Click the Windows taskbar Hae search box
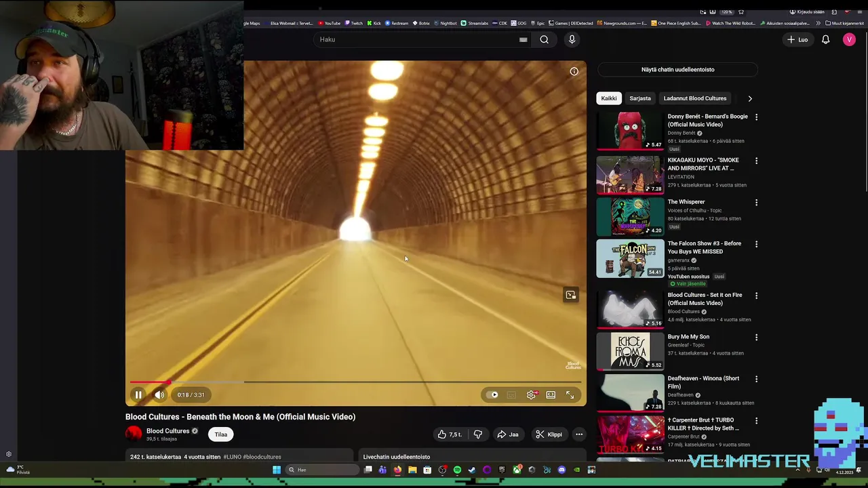This screenshot has width=868, height=488. pos(322,470)
